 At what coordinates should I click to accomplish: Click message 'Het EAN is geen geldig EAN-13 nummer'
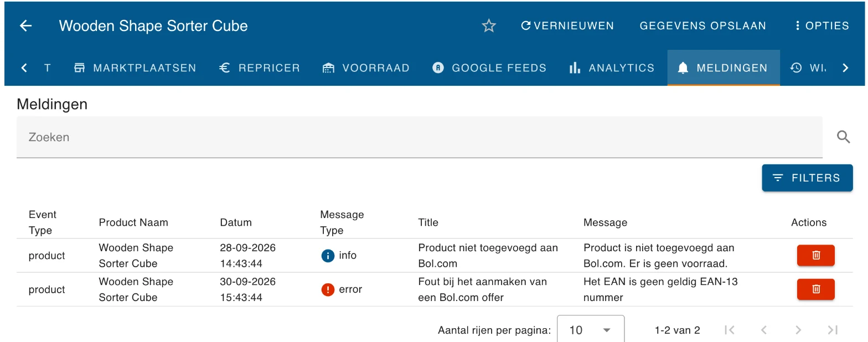661,289
